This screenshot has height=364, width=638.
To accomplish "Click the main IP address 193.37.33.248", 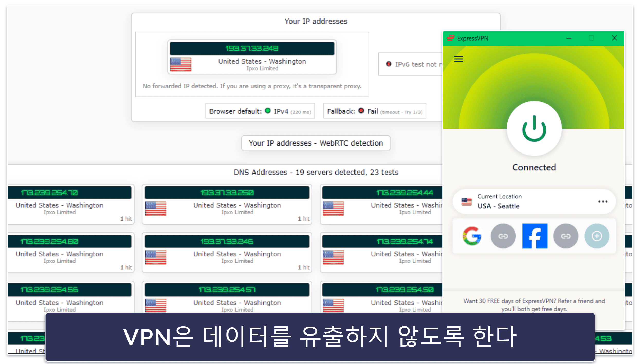I will tap(252, 48).
